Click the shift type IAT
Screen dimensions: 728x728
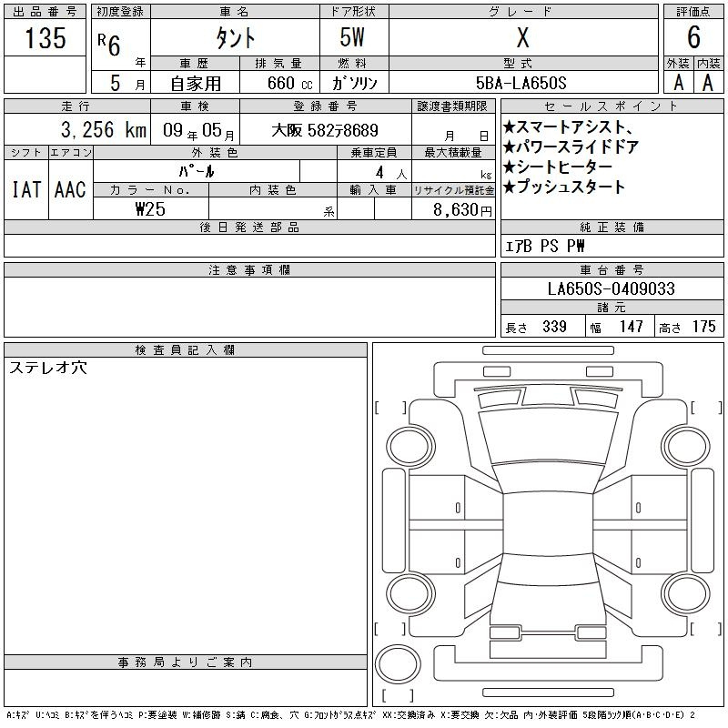click(x=26, y=189)
